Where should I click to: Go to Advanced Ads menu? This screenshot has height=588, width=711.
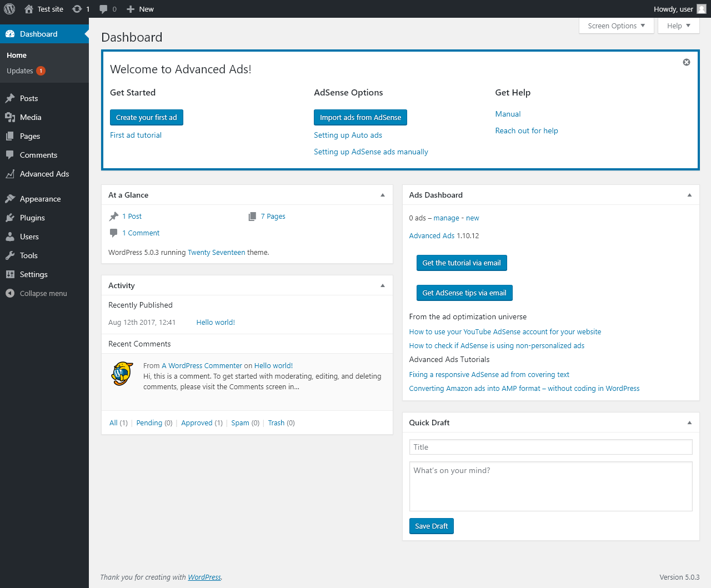click(x=44, y=174)
